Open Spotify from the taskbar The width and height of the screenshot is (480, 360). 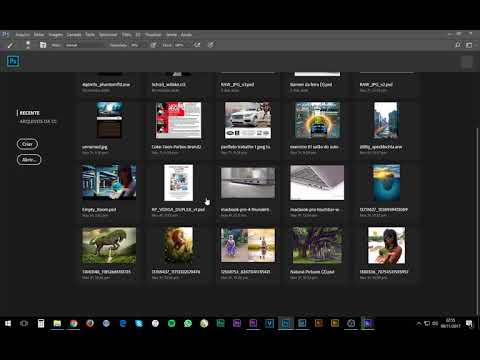coord(172,323)
